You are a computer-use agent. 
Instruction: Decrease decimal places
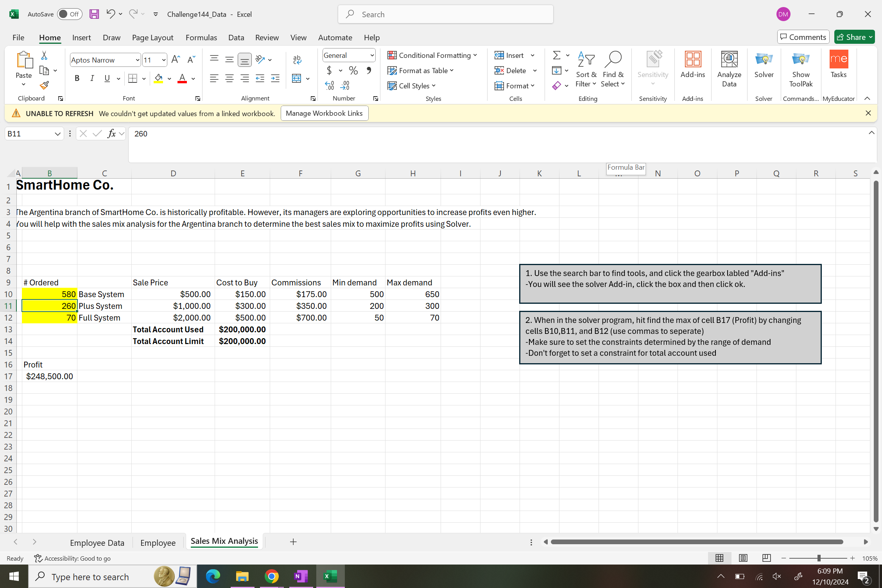coord(345,86)
